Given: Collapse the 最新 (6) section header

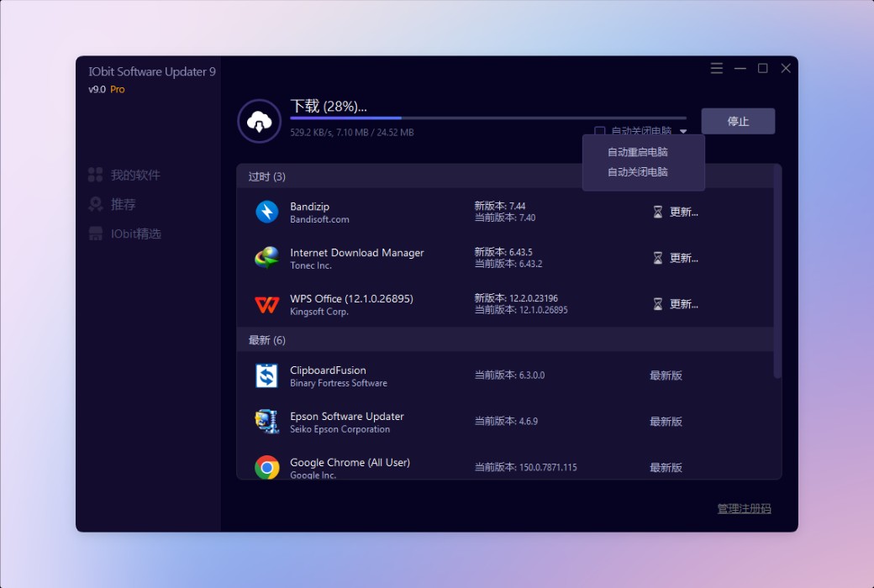Looking at the screenshot, I should (505, 340).
